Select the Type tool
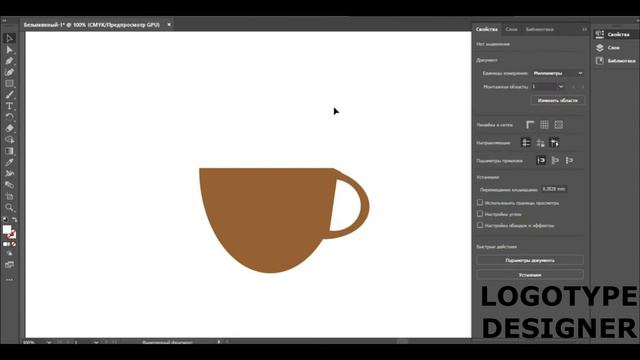This screenshot has width=640, height=360. (x=9, y=106)
